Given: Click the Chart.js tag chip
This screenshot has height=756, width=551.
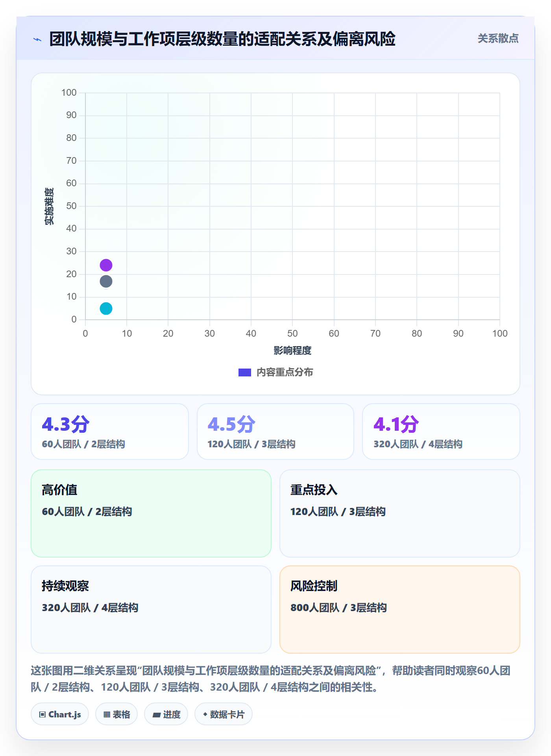Looking at the screenshot, I should [60, 714].
